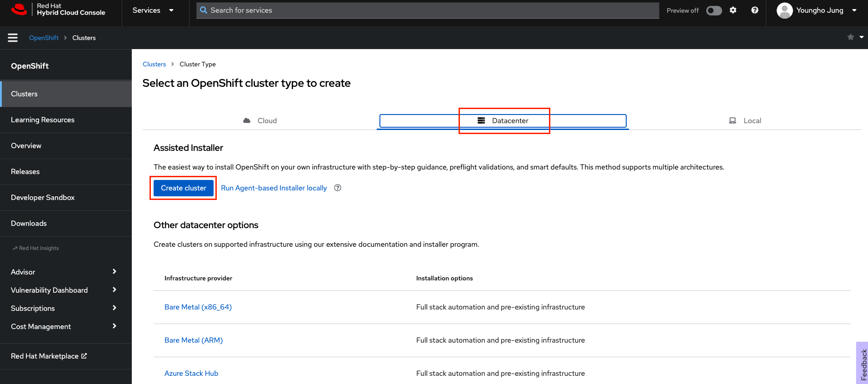
Task: Go to Overview in the sidebar
Action: coord(66,146)
